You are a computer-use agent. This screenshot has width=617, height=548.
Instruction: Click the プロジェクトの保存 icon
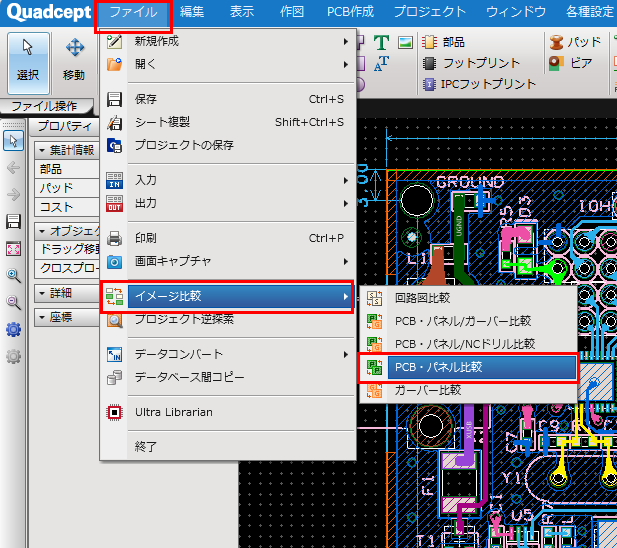click(x=115, y=146)
